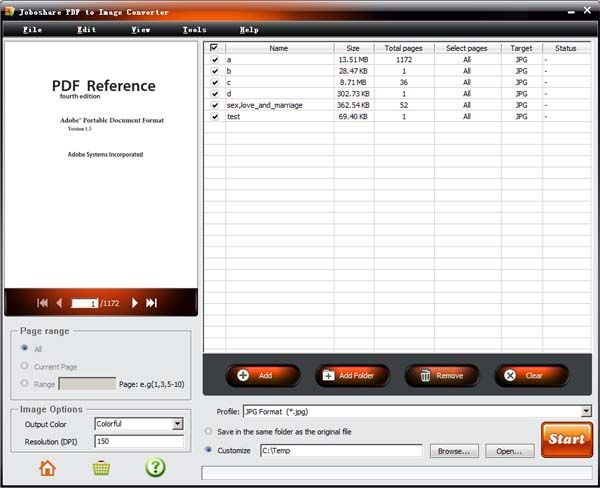Click the 8.71 MB size cell
The height and width of the screenshot is (488, 600).
[353, 83]
